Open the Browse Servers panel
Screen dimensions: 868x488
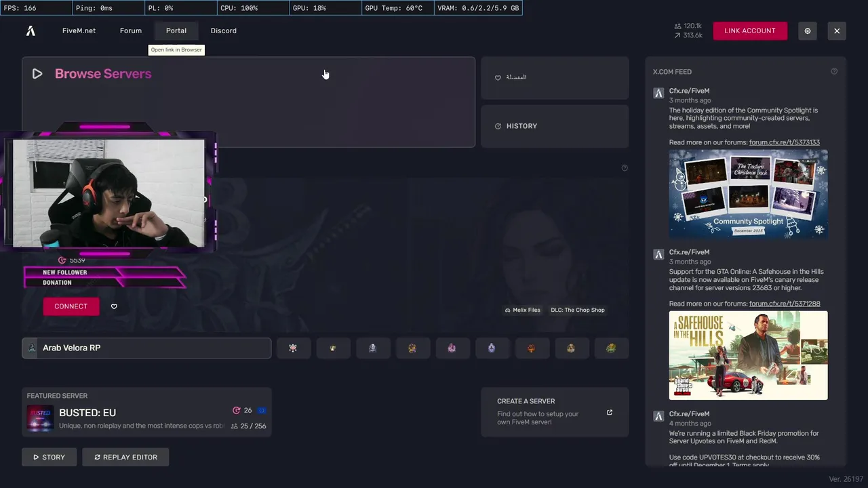(x=248, y=102)
